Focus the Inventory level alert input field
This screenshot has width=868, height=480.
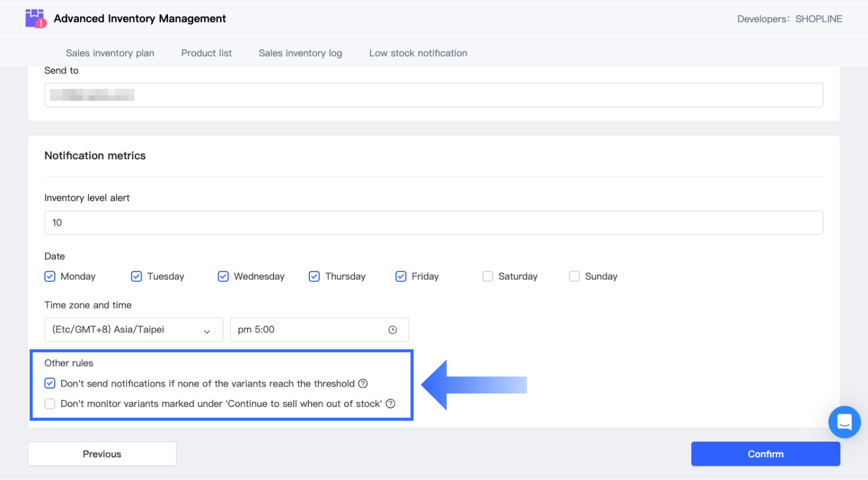coord(433,223)
